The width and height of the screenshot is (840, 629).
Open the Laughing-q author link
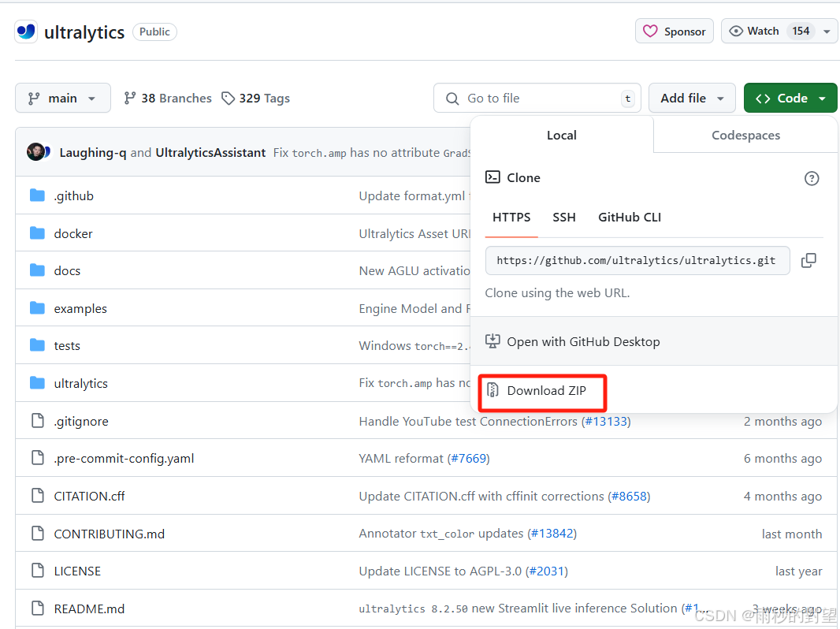(x=93, y=153)
